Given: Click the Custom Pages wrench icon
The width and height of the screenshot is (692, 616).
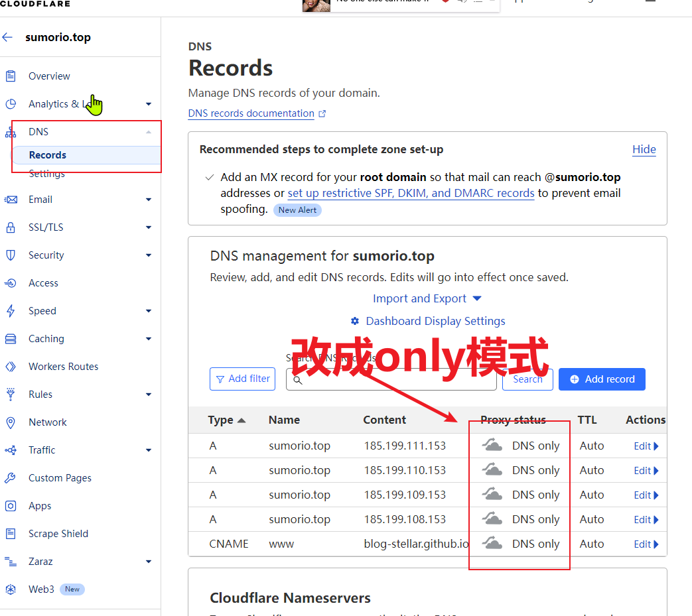Looking at the screenshot, I should click(11, 478).
